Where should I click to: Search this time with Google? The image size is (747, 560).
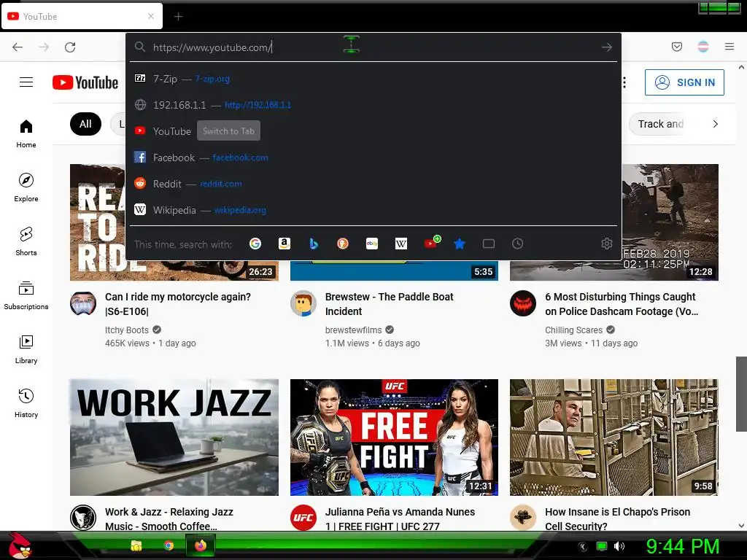[255, 244]
